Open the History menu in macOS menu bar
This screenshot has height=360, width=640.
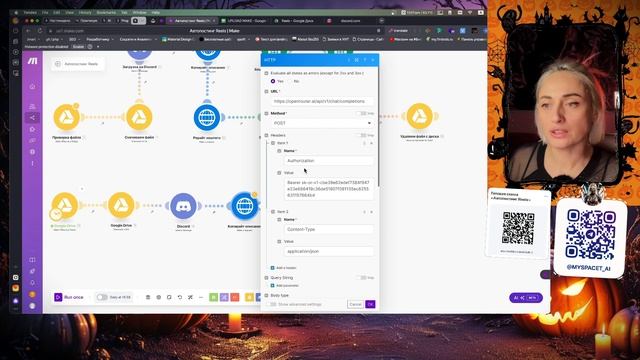point(85,13)
